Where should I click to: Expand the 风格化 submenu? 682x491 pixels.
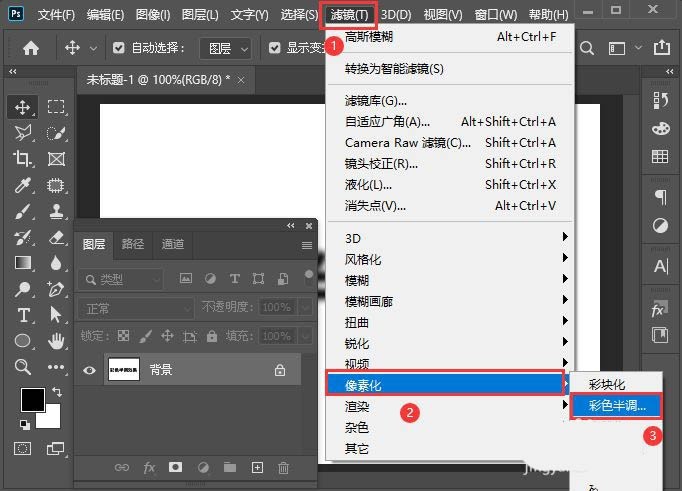click(x=449, y=259)
